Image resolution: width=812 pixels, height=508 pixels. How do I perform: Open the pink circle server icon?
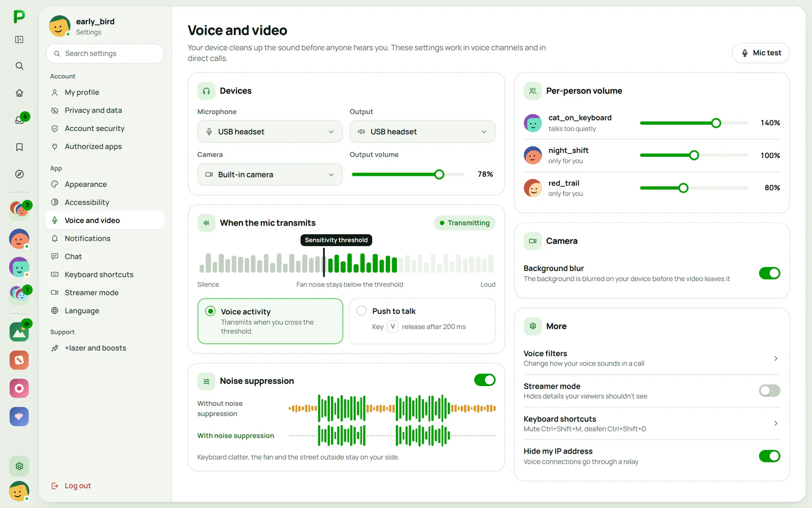point(19,388)
